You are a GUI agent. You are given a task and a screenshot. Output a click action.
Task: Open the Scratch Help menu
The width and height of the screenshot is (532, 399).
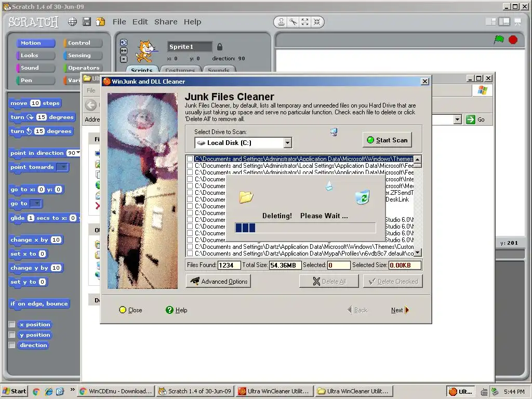click(x=192, y=22)
